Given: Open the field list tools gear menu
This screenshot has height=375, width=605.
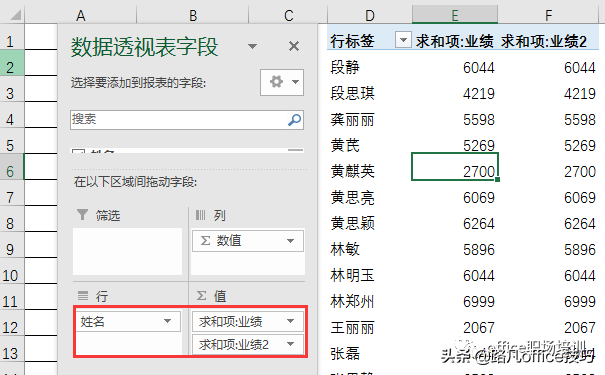Looking at the screenshot, I should (282, 82).
